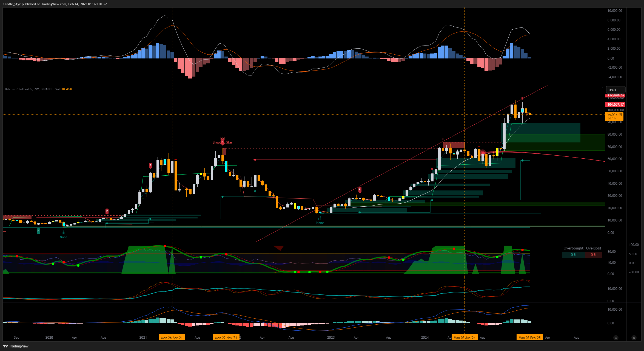Click the A auto-scale button
This screenshot has height=351, width=644.
616,338
